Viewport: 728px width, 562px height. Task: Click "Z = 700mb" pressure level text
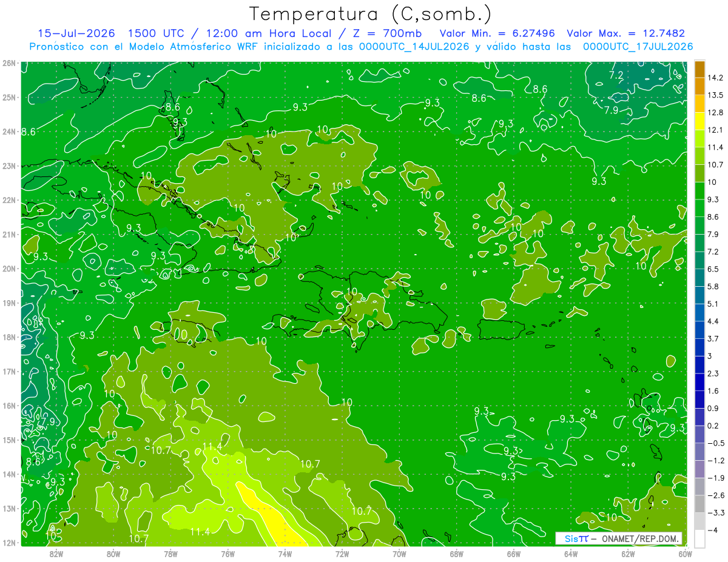coord(386,33)
